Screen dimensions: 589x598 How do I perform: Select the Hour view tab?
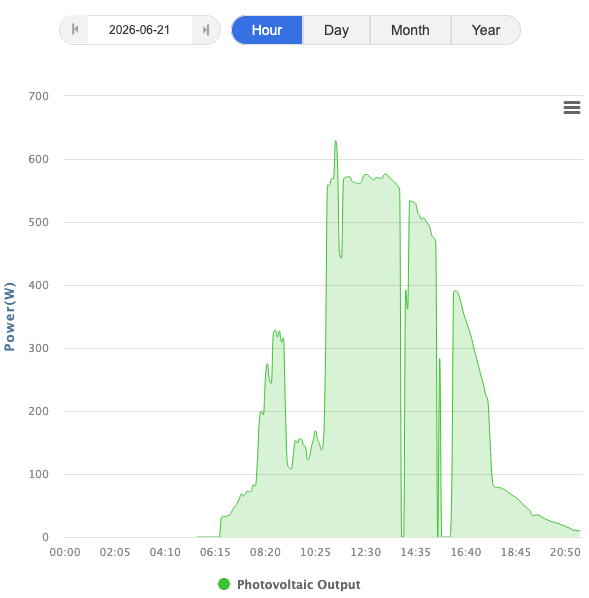tap(267, 30)
